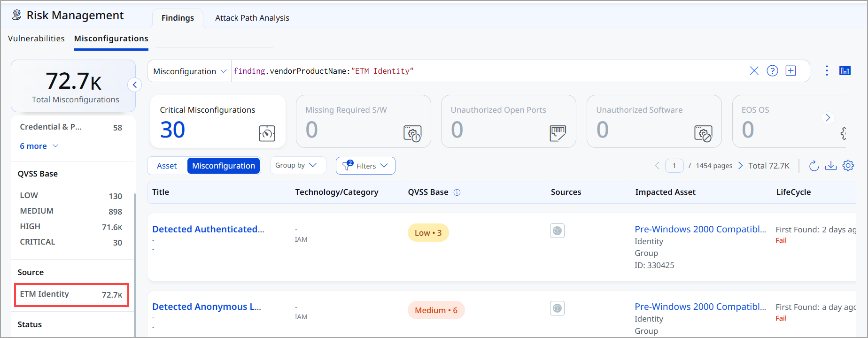
Task: Click the page number input box
Action: (x=674, y=166)
